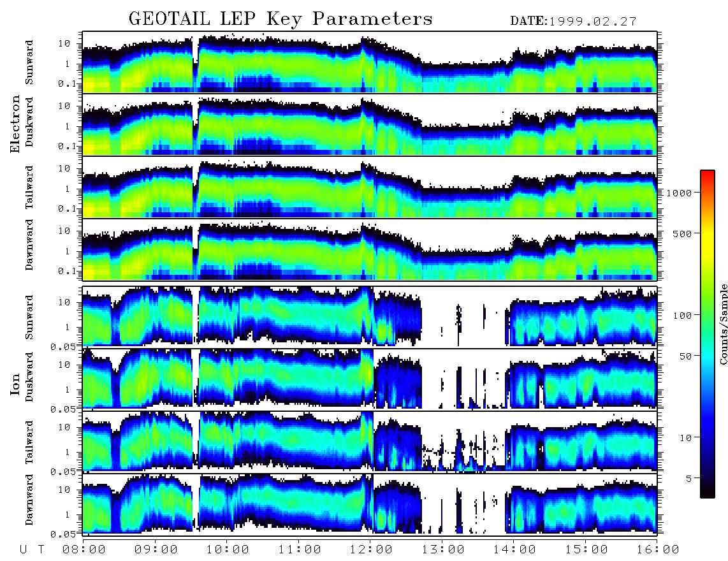Click the "U T" axis label
728x561 pixels.
click(x=32, y=550)
